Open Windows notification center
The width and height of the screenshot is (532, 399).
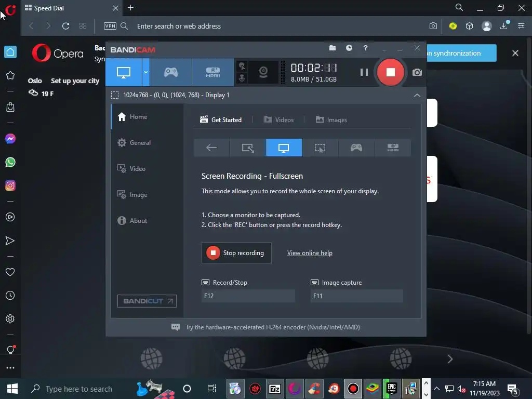pos(513,389)
